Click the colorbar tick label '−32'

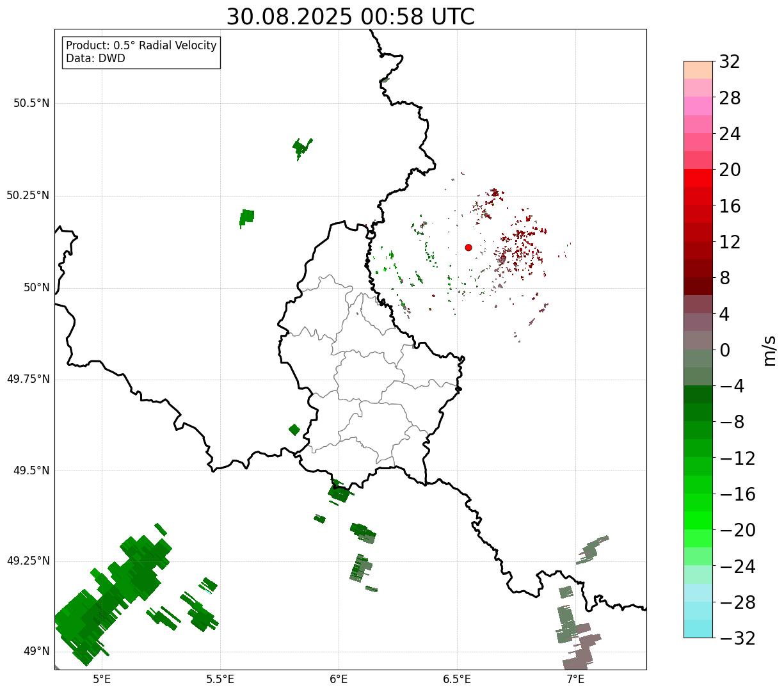pos(737,639)
